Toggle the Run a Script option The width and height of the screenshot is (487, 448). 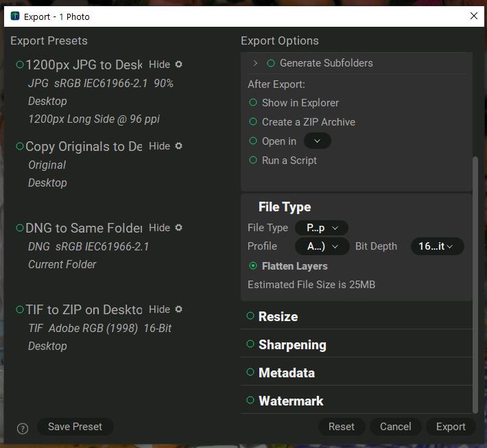pos(254,161)
